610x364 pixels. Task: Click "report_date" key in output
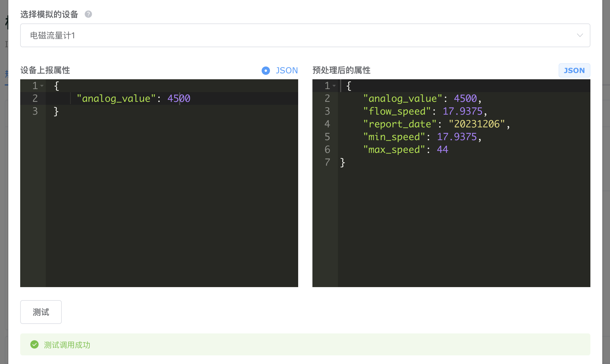coord(400,124)
